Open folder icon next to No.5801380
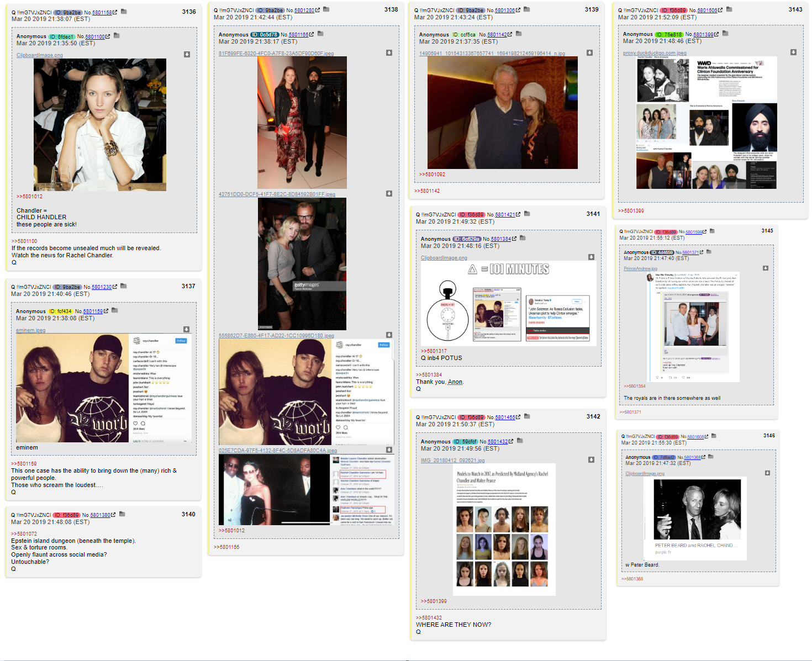The height and width of the screenshot is (661, 812). click(x=122, y=514)
